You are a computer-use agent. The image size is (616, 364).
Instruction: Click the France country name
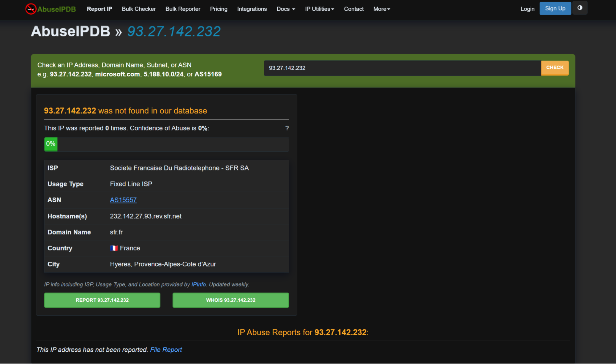(130, 248)
